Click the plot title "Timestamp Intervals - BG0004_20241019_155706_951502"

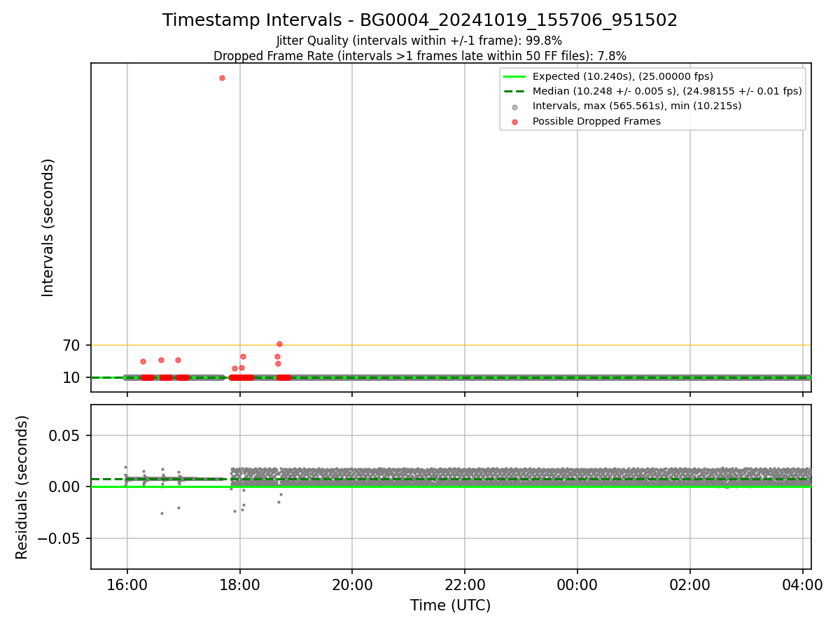pyautogui.click(x=420, y=20)
